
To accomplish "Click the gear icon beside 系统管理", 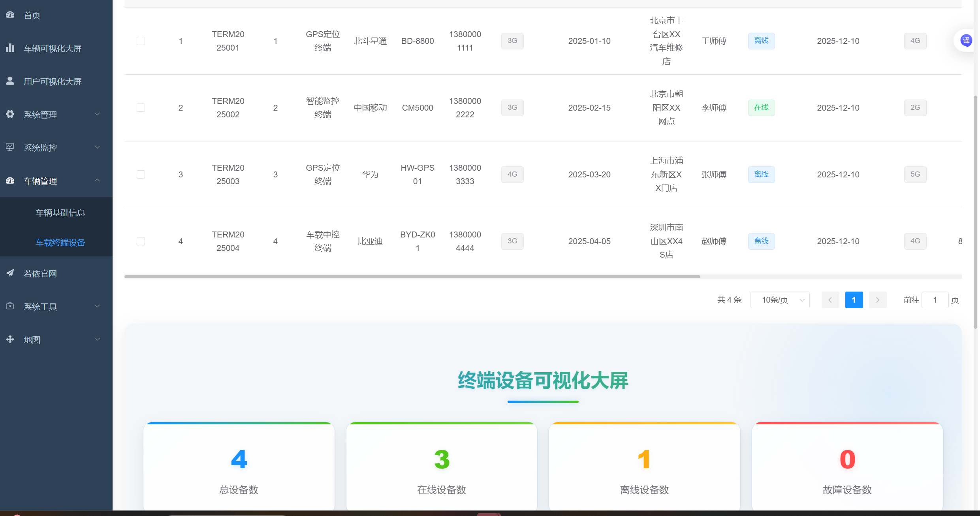I will pos(10,114).
